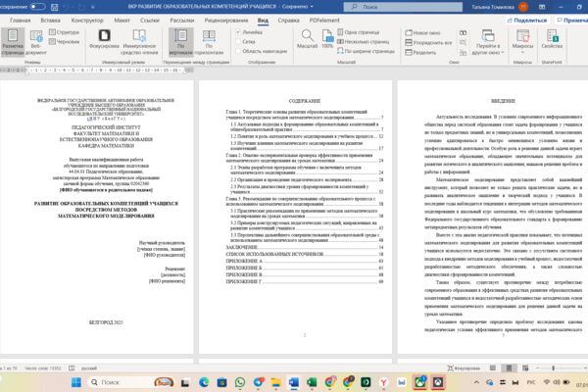Click the zoom out minus button in status bar
This screenshot has width=588, height=392.
coord(538,368)
